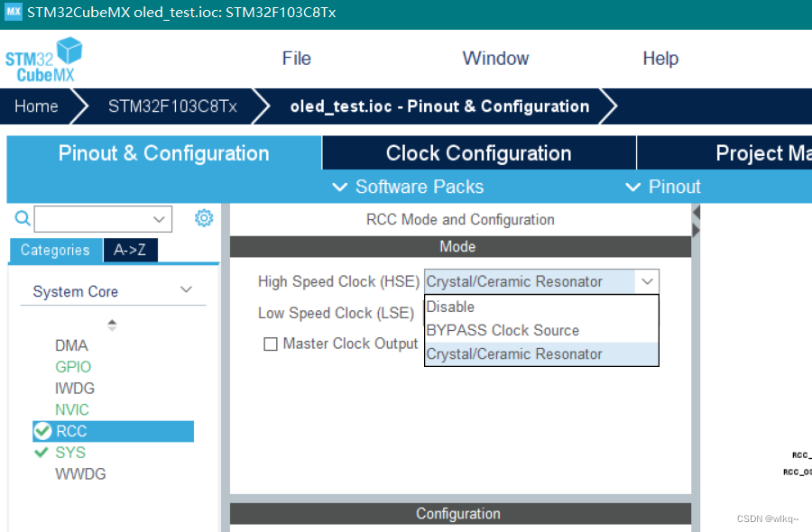Select GPIO in the System Core list
This screenshot has height=532, width=812.
click(x=72, y=366)
